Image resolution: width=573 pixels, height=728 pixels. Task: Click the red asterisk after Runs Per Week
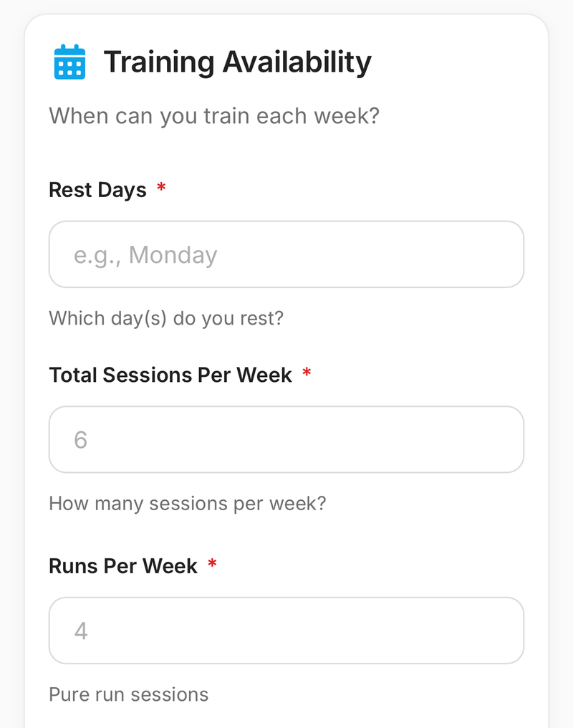pos(212,562)
